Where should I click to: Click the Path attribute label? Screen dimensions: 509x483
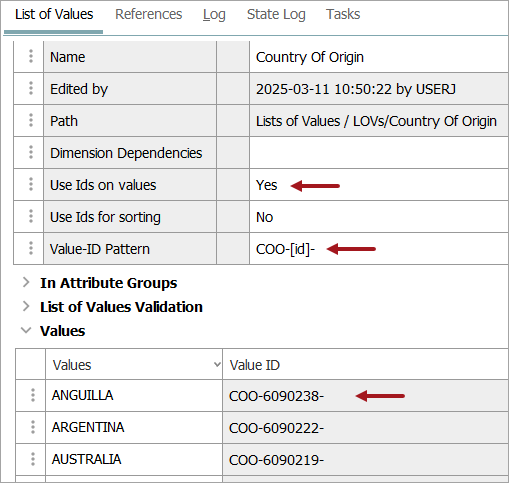[x=64, y=121]
